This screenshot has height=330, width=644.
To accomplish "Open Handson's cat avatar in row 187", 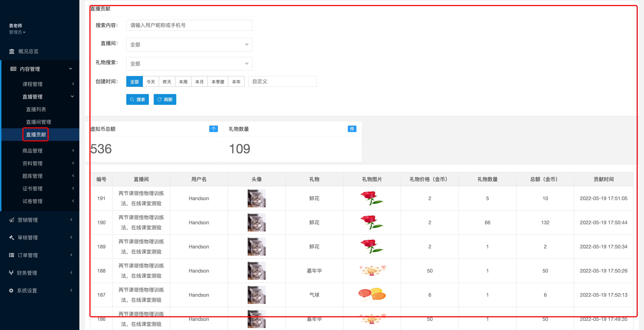I will point(257,295).
